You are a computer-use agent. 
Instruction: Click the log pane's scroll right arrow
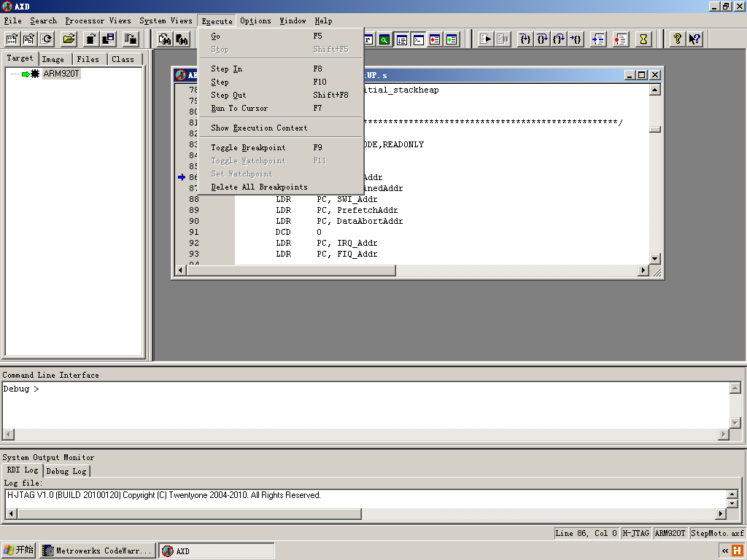(x=720, y=514)
